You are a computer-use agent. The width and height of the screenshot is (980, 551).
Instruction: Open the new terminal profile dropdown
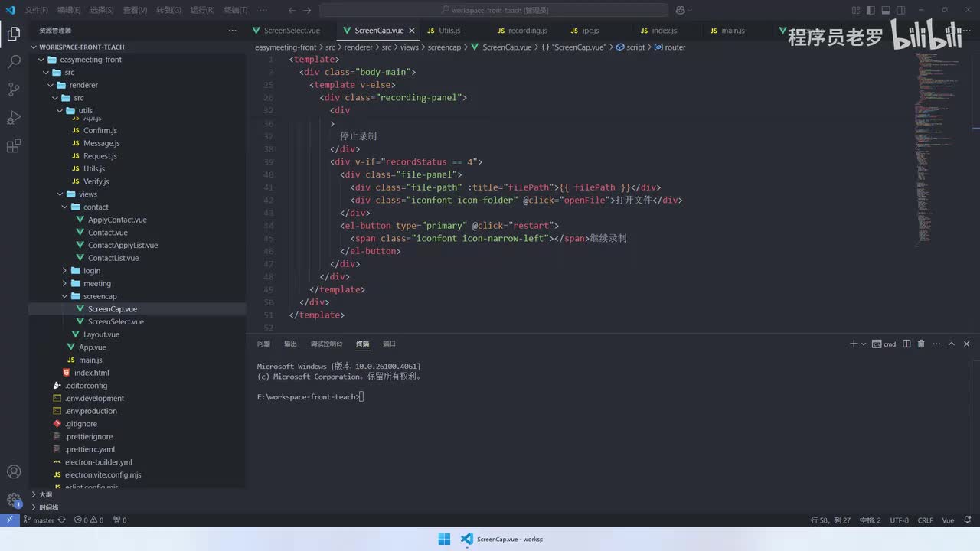(x=864, y=344)
